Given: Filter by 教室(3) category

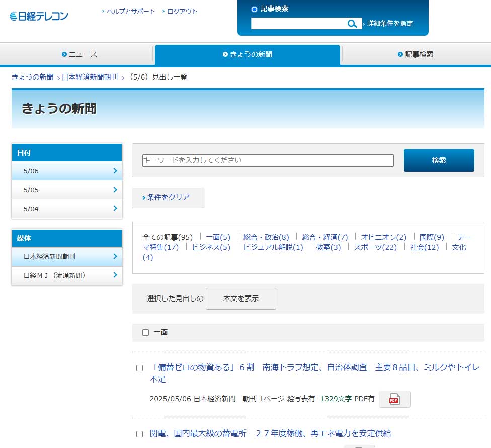Looking at the screenshot, I should 329,247.
